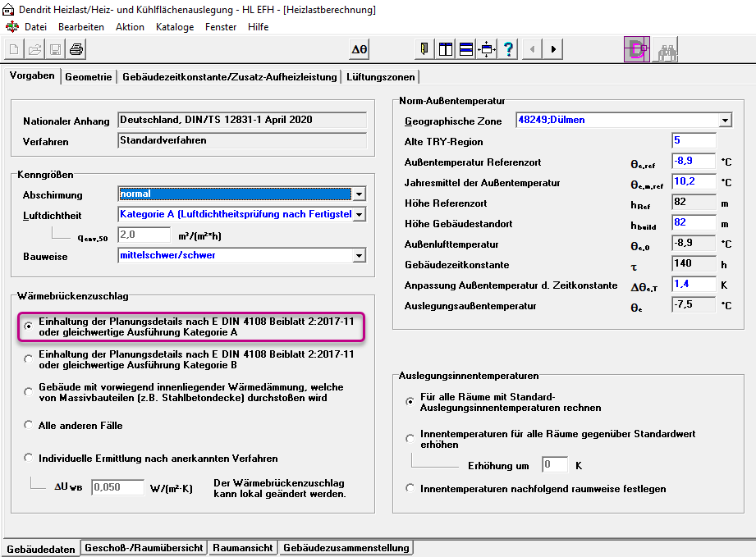Open the Gebäudezeitkonstante/Zusatz-Aufheizleistung tab
The height and width of the screenshot is (557, 756).
tap(230, 77)
